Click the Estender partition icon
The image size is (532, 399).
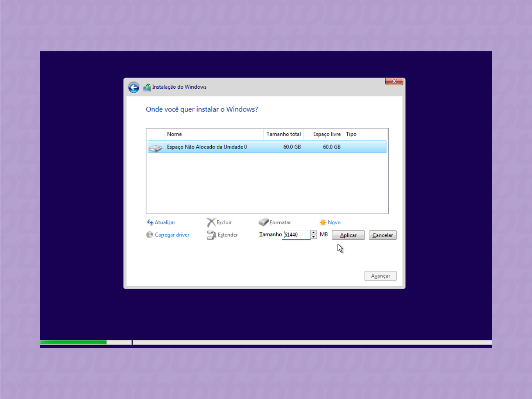(x=211, y=235)
